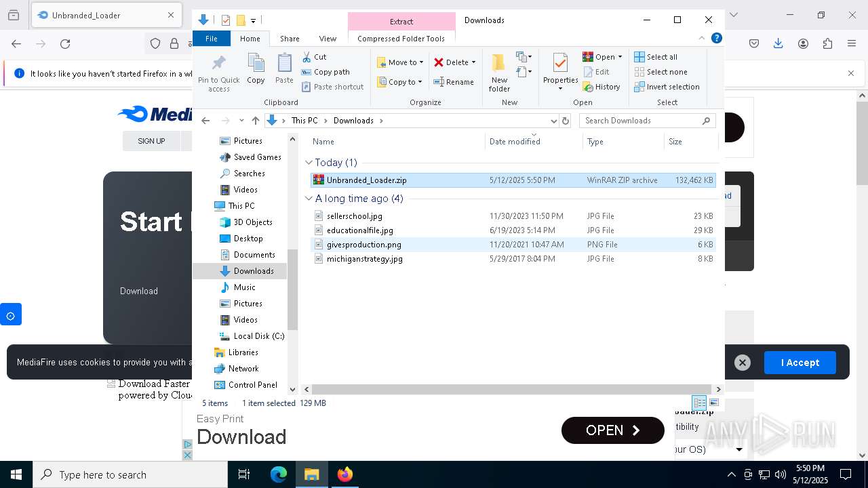Image resolution: width=868 pixels, height=488 pixels.
Task: Click Explorer back navigation arrow
Action: pyautogui.click(x=206, y=121)
